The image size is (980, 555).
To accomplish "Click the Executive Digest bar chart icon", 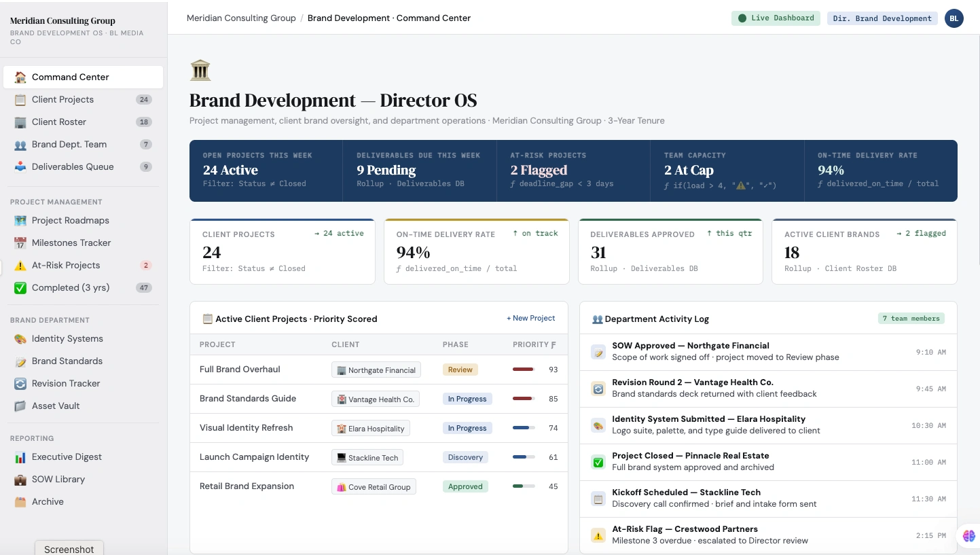I will click(20, 457).
